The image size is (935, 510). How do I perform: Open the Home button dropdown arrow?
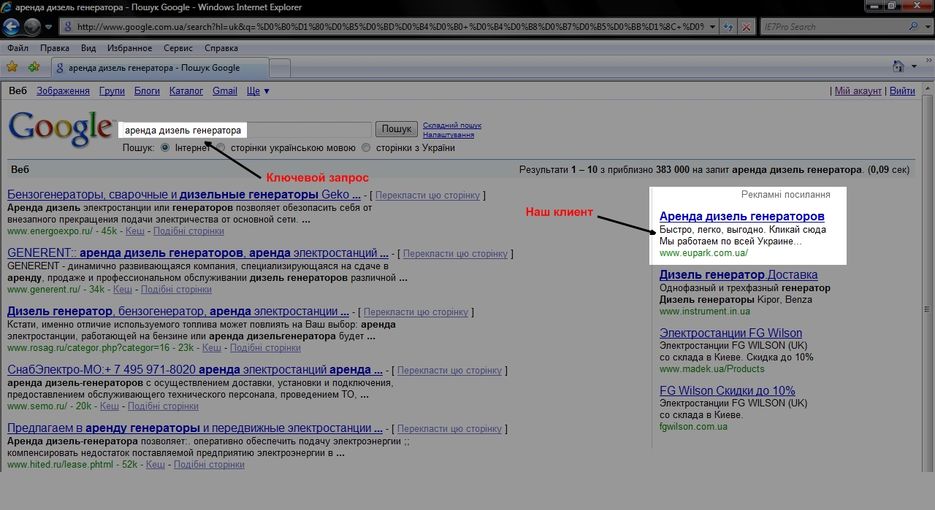[914, 67]
